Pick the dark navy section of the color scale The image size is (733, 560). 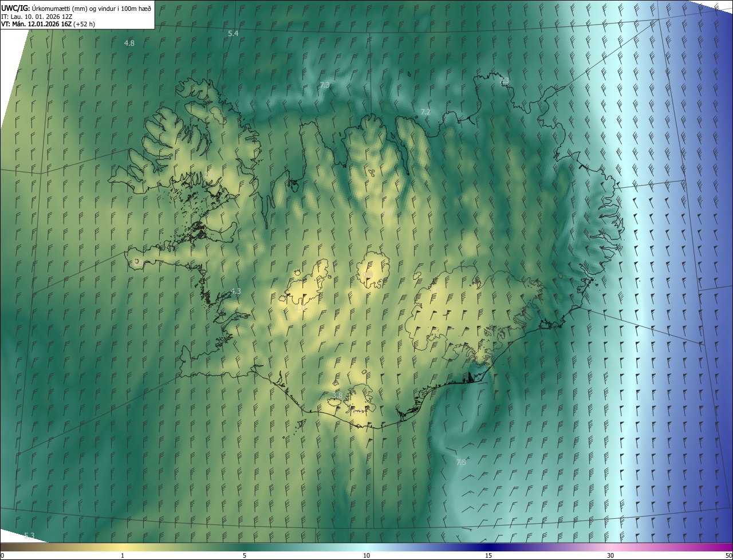tap(490, 547)
